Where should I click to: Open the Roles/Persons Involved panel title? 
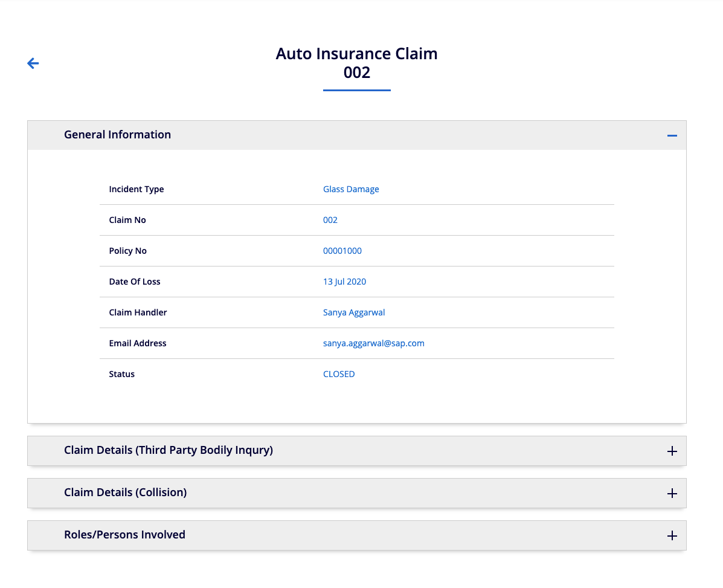(124, 535)
